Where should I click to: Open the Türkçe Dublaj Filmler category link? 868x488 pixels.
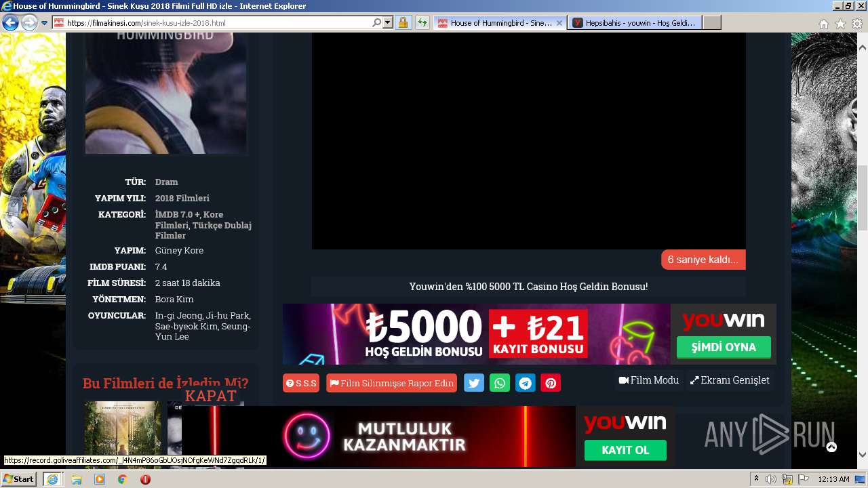pyautogui.click(x=203, y=230)
